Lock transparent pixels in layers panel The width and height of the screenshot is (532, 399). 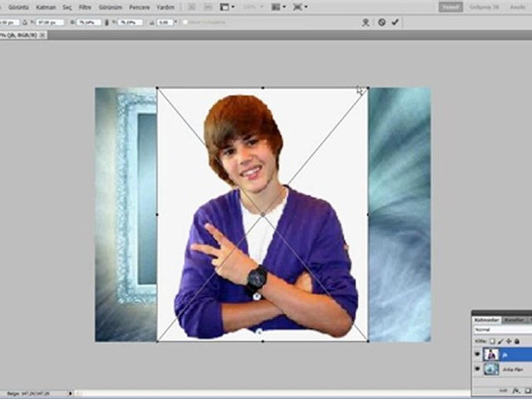tap(493, 341)
